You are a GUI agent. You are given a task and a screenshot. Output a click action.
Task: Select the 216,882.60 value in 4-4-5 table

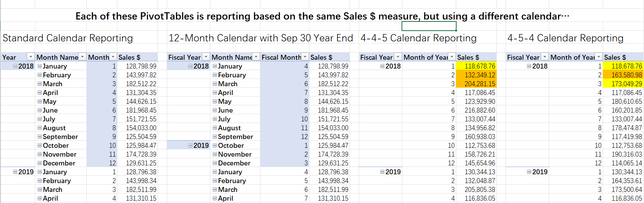tap(480, 110)
